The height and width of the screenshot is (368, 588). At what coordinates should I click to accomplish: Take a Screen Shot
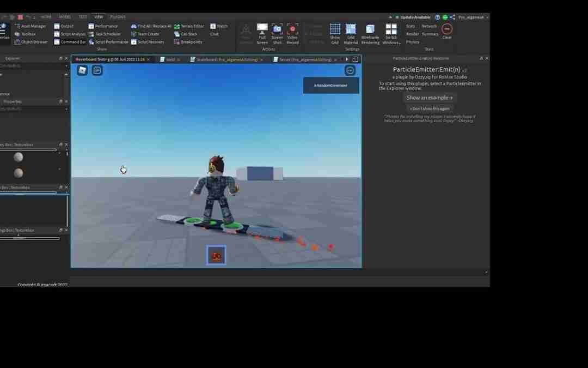pos(277,34)
